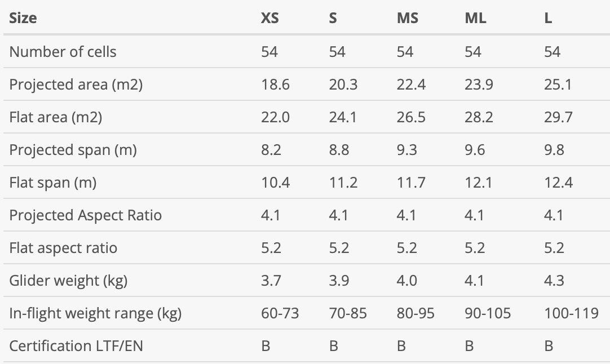Click the Projected span (m) label
This screenshot has height=364, width=610.
pyautogui.click(x=73, y=150)
